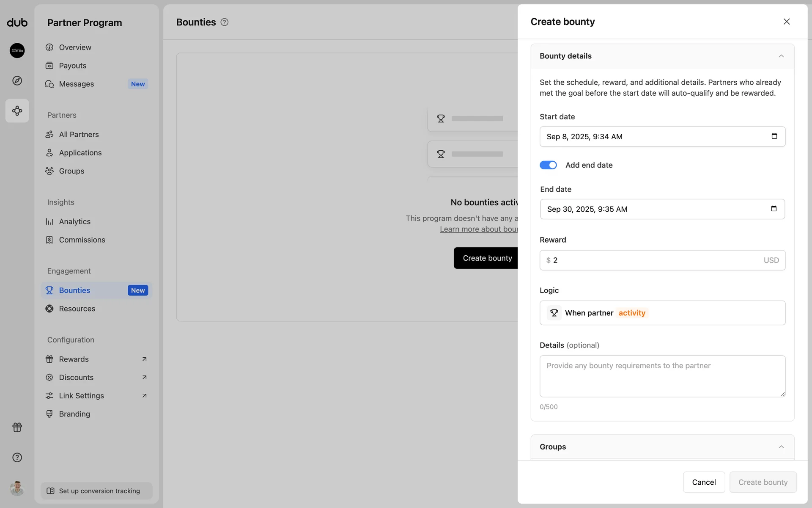Toggle the Add end date switch
Screen dimensions: 812x508
pyautogui.click(x=548, y=165)
